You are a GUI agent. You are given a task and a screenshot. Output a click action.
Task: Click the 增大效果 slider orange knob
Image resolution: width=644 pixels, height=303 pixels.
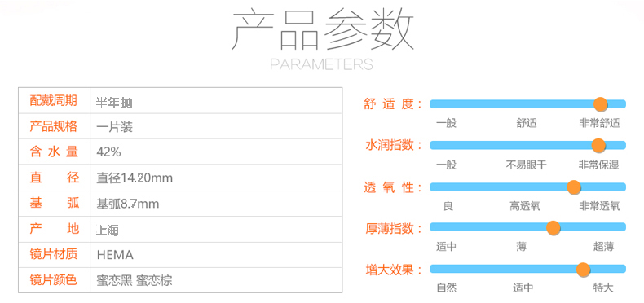(583, 270)
